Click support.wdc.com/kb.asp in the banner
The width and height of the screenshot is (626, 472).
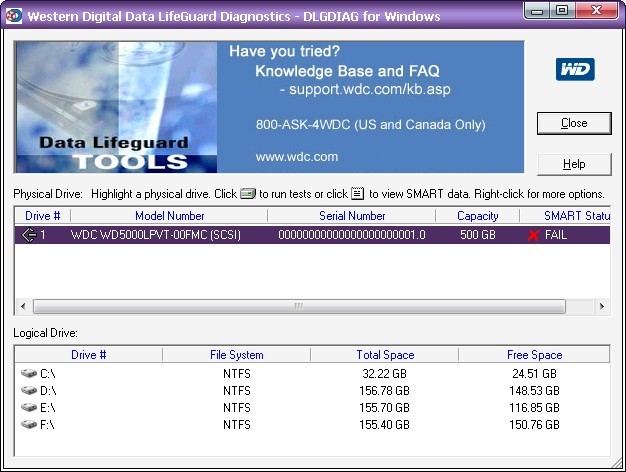370,89
